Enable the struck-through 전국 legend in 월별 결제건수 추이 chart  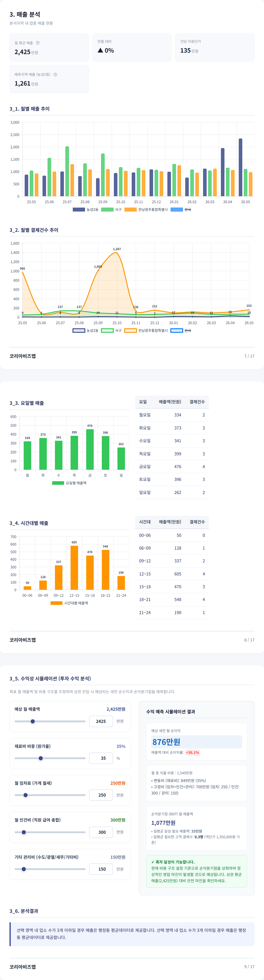(181, 331)
